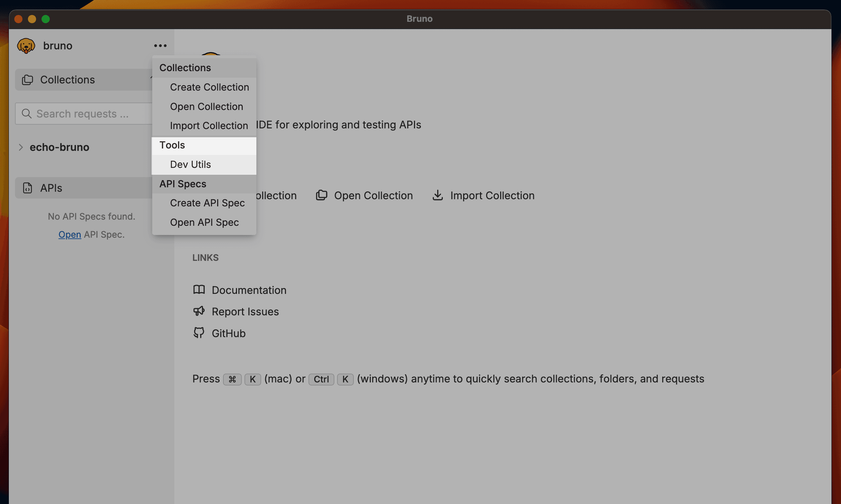Select Dev Utils menu entry
This screenshot has width=841, height=504.
click(x=190, y=164)
